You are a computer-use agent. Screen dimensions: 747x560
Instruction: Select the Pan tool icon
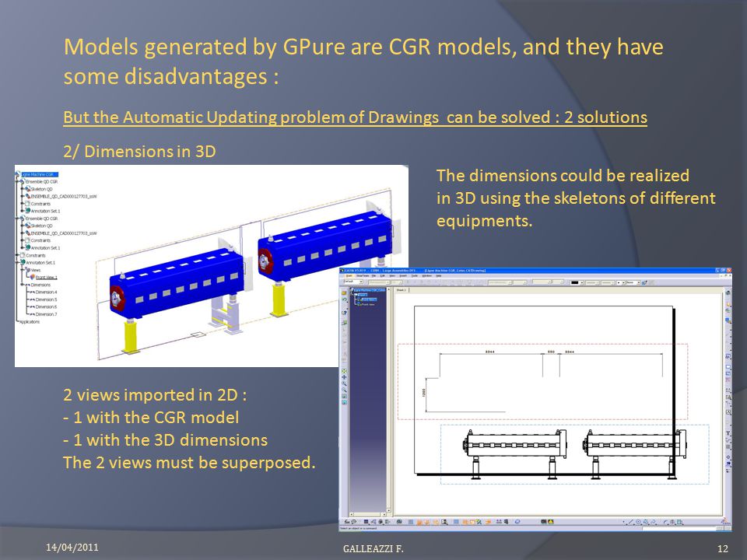click(345, 377)
